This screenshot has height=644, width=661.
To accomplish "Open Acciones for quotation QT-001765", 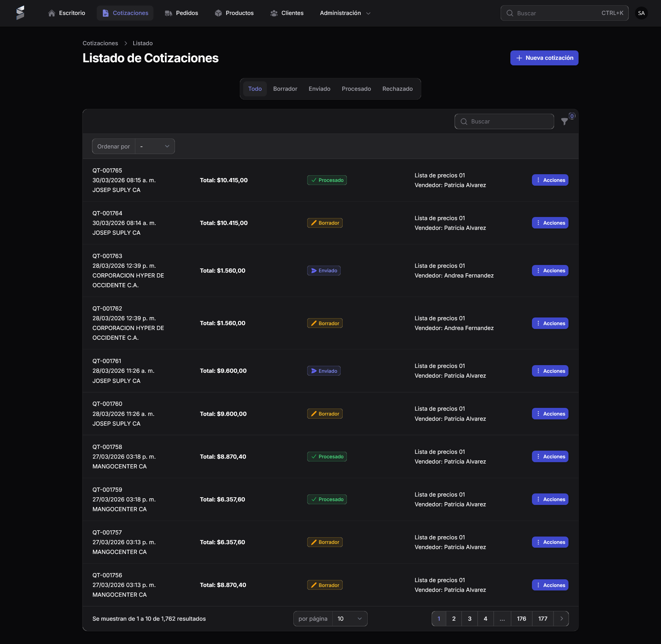I will 550,180.
